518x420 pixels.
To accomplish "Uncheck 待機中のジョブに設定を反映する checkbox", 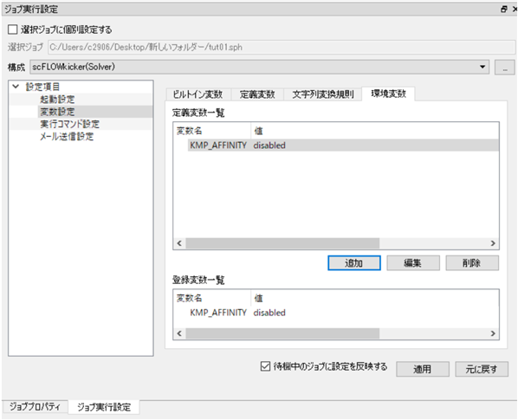I will 265,366.
